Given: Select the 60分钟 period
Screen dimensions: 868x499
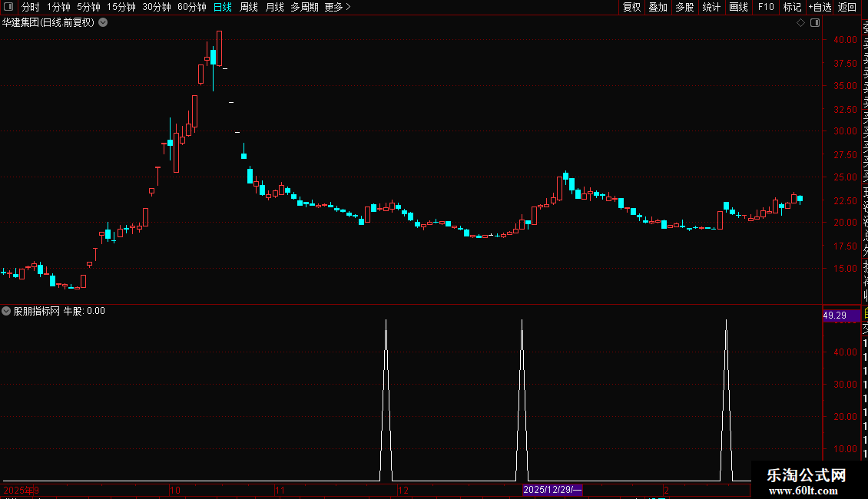Looking at the screenshot, I should coord(191,7).
